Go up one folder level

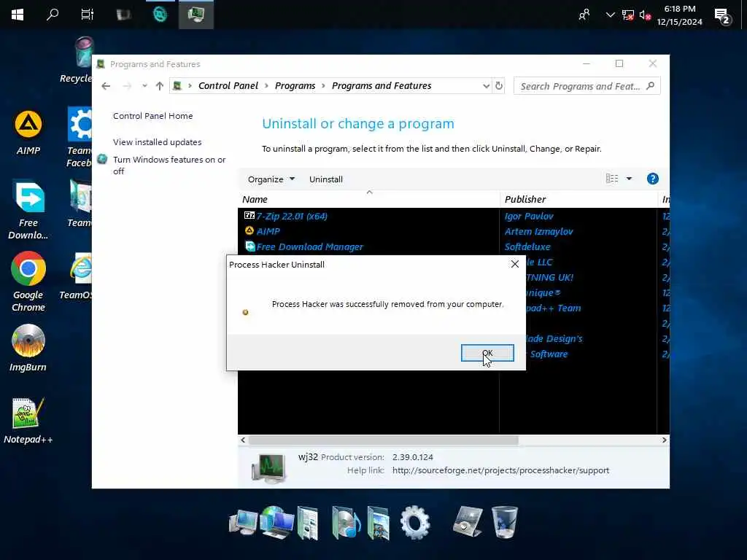(x=160, y=86)
